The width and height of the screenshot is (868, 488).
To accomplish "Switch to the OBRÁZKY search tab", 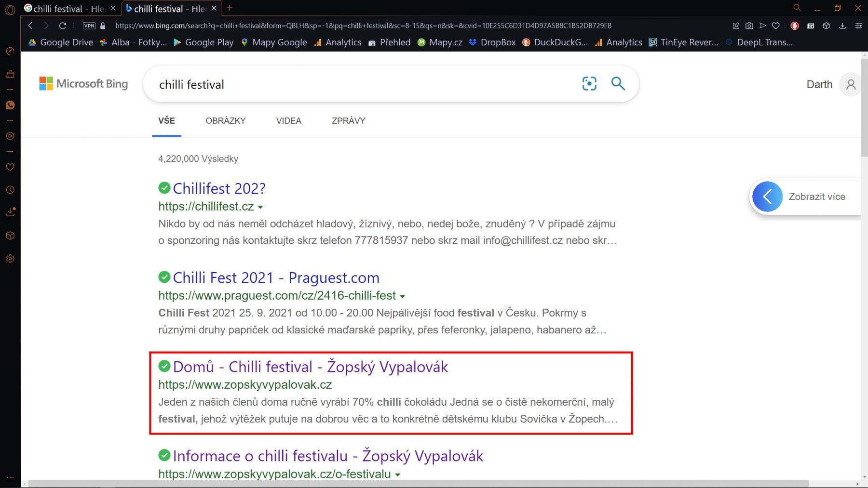I will 225,121.
